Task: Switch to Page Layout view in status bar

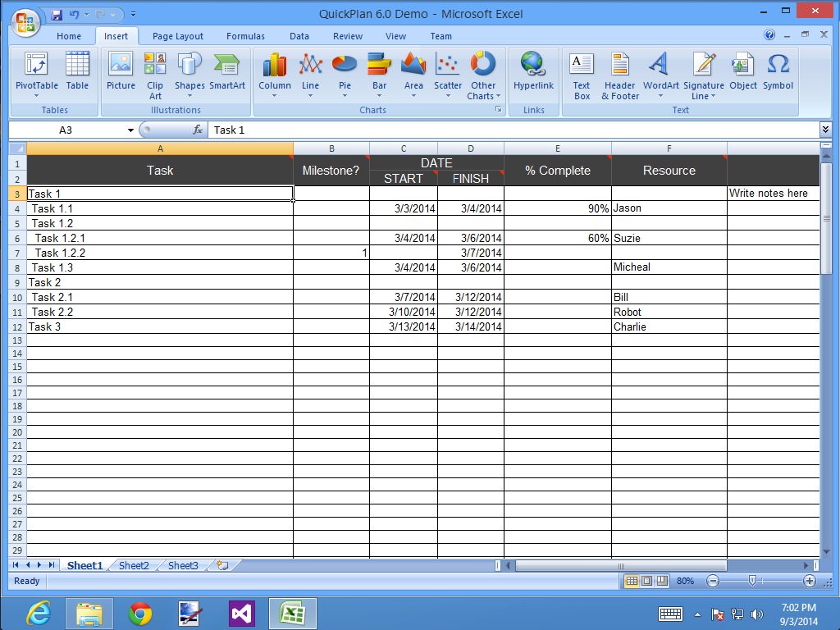Action: tap(646, 581)
